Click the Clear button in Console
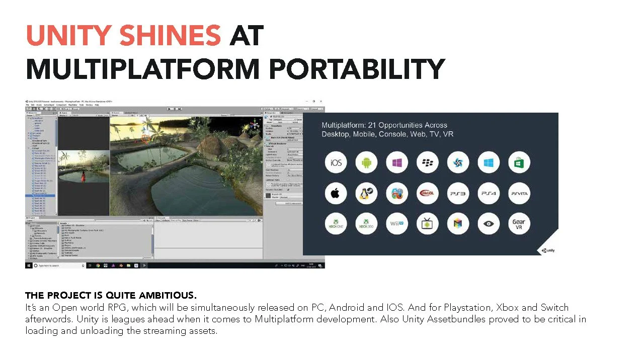The width and height of the screenshot is (644, 362). [157, 220]
